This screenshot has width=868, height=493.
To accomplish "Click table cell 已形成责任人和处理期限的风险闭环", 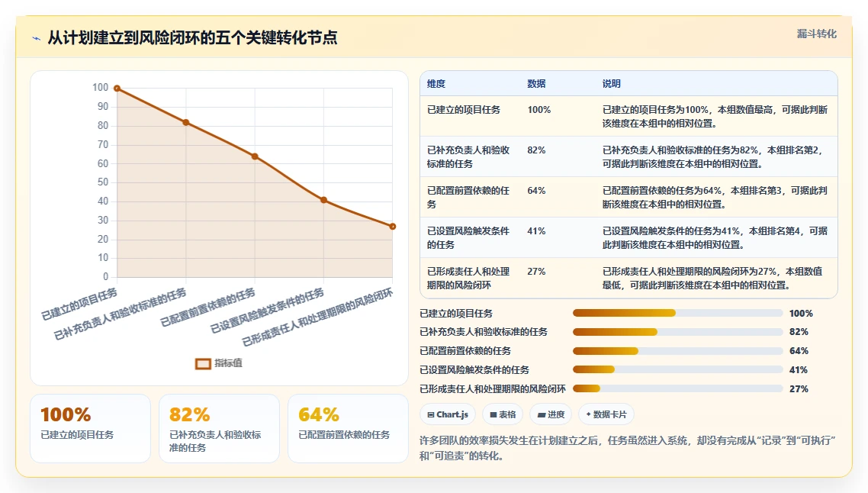I will (468, 278).
